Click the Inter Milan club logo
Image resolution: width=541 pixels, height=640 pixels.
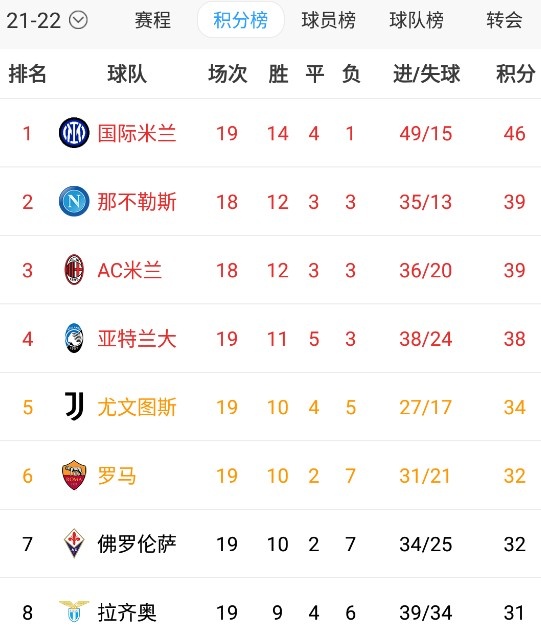point(74,133)
